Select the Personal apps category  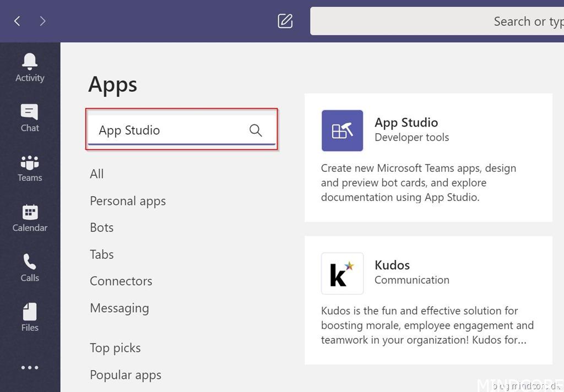(x=128, y=201)
